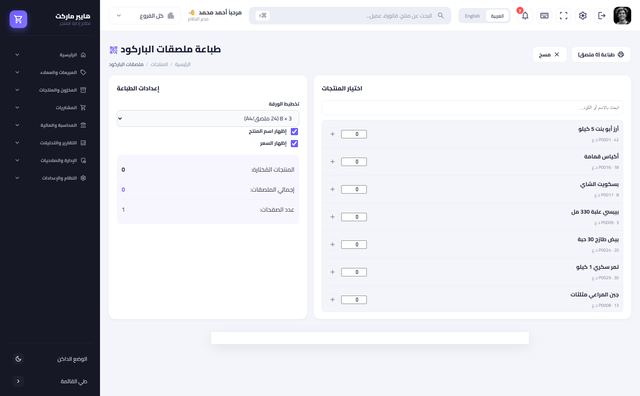Screen dimensions: 640x396
Task: Click the gear icon for النظام والإعدادات
Action: (83, 178)
